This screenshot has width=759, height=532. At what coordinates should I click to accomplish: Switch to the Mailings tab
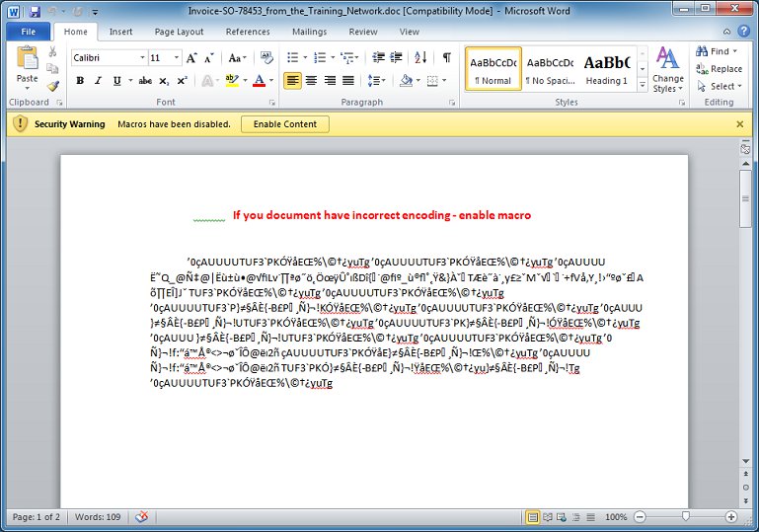(308, 32)
